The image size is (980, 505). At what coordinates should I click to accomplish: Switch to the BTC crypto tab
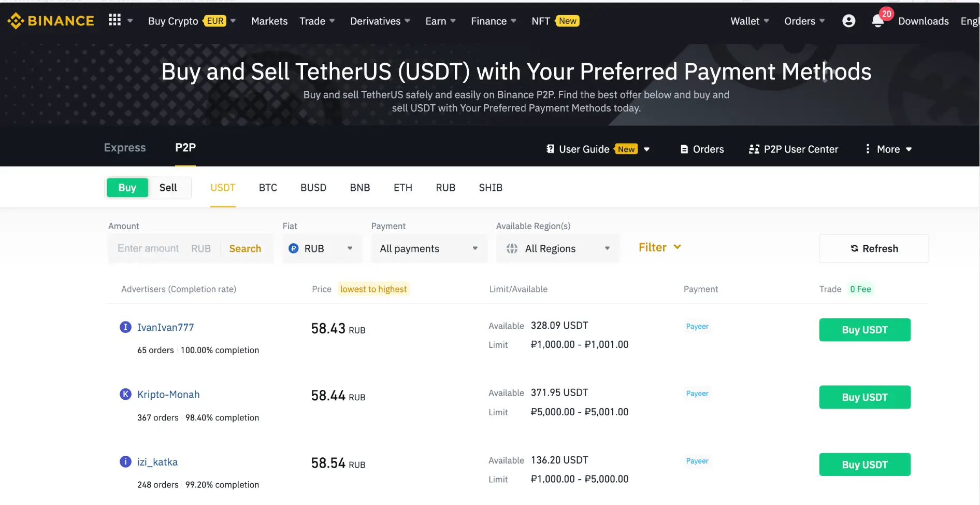point(268,188)
